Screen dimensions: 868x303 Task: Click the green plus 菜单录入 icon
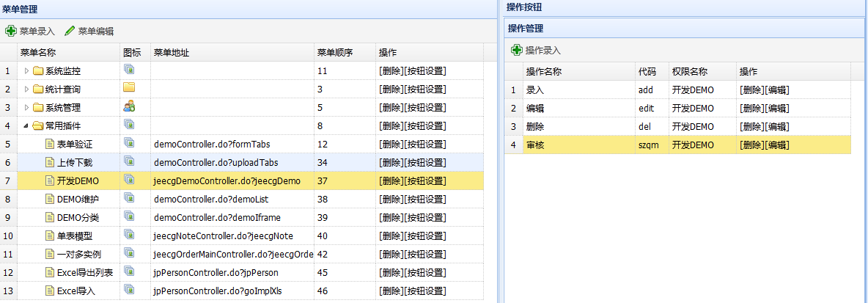click(x=11, y=31)
